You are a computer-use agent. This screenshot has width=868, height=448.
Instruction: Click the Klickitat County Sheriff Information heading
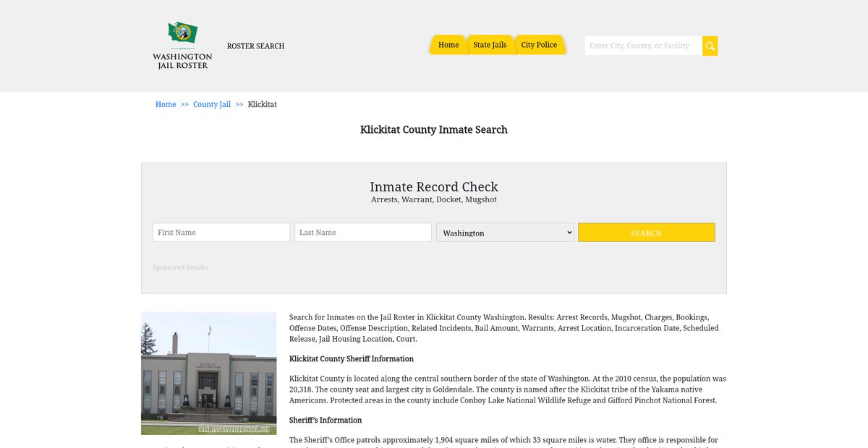[x=352, y=359]
